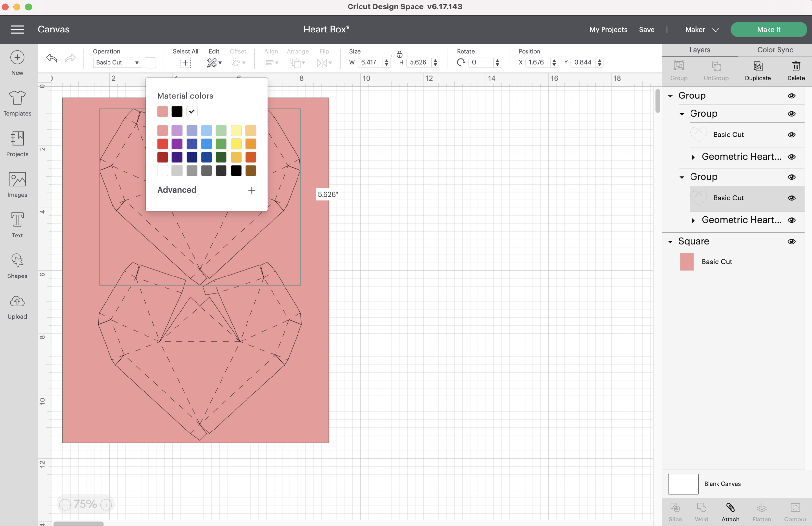Viewport: 812px width, 526px height.
Task: Open the Operation Basic Cut dropdown
Action: [x=117, y=62]
